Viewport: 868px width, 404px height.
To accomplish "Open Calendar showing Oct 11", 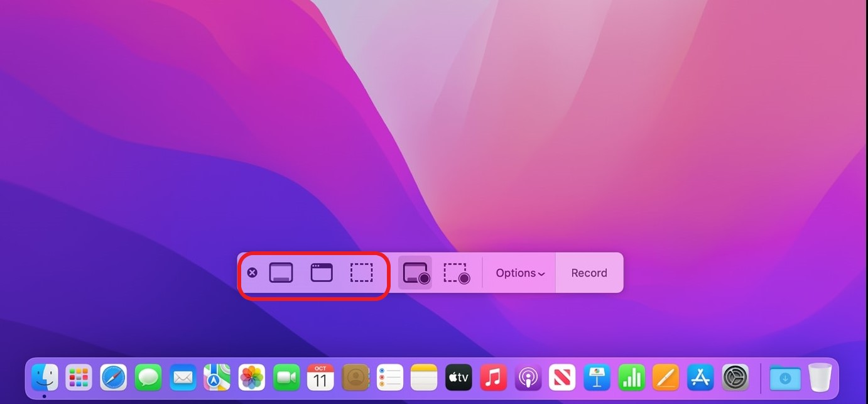I will click(x=320, y=378).
